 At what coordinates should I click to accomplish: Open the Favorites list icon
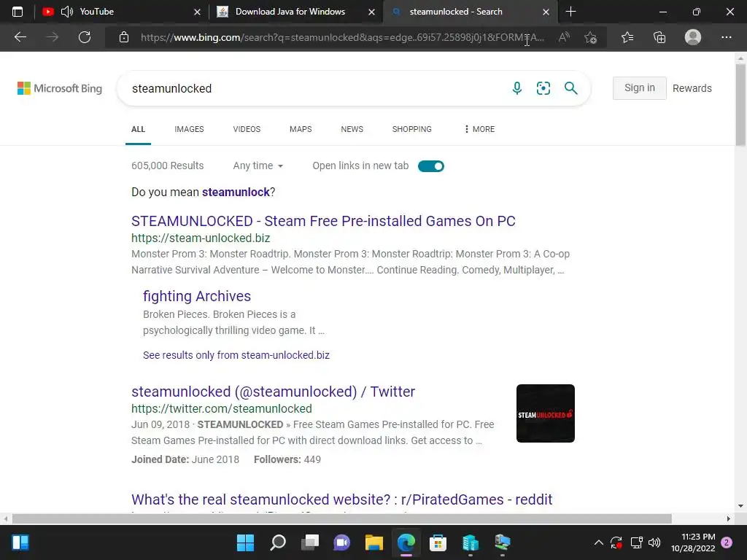click(627, 37)
